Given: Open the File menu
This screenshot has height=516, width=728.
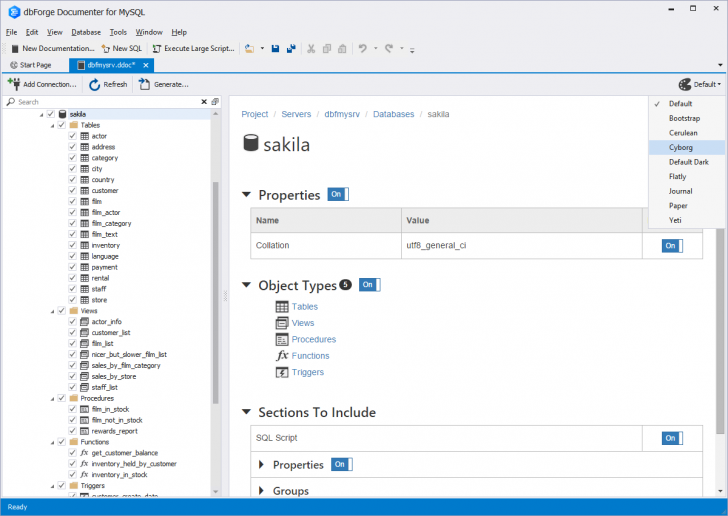Looking at the screenshot, I should [x=12, y=32].
